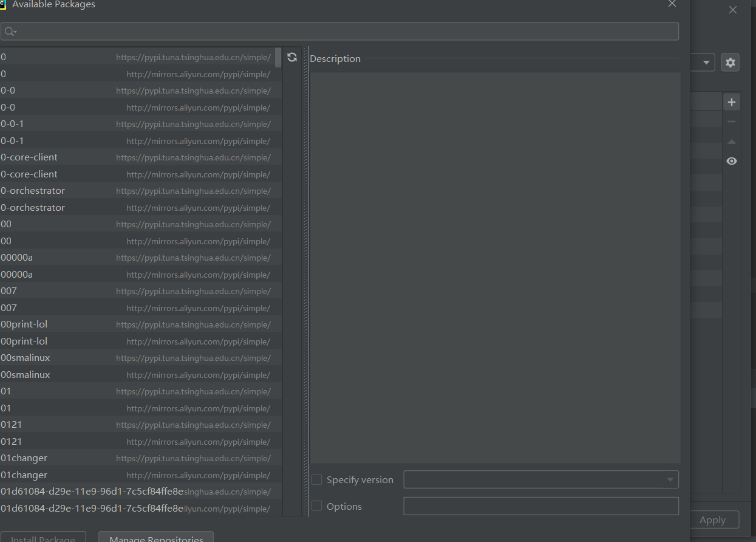Enable the Specify version checkbox
Image resolution: width=756 pixels, height=542 pixels.
point(317,480)
